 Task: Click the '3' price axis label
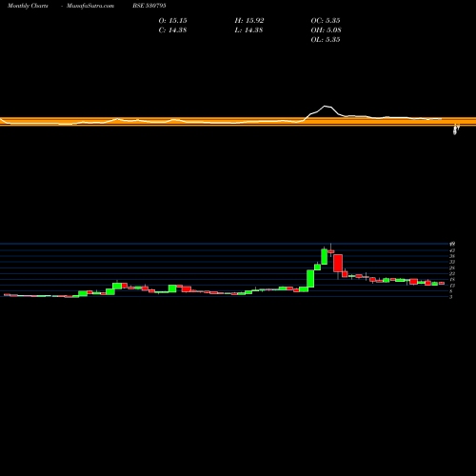point(451,297)
